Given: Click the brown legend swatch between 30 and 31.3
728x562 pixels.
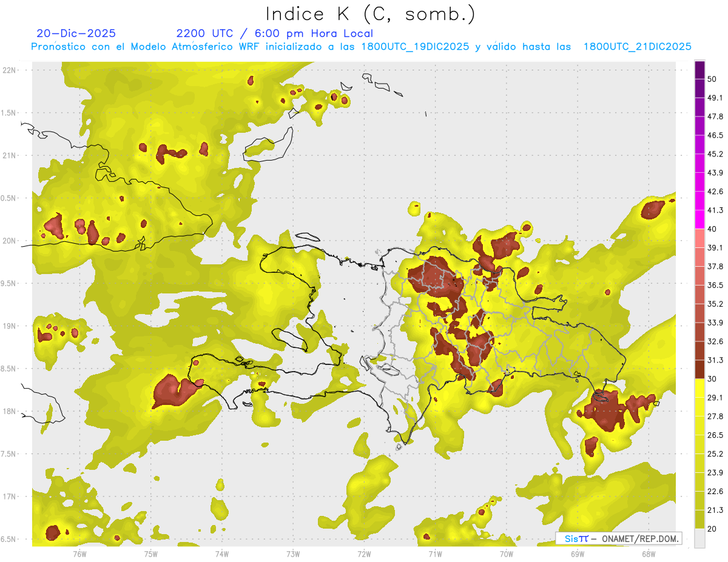Looking at the screenshot, I should coord(699,369).
